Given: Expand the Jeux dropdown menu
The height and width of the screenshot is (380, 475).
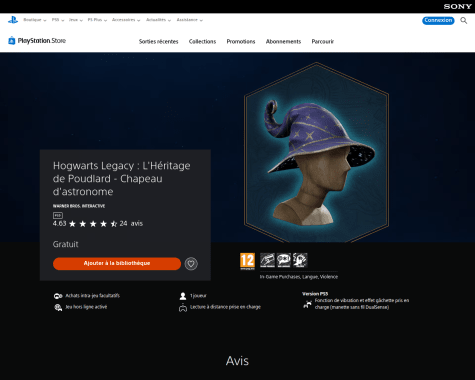Looking at the screenshot, I should (x=76, y=20).
